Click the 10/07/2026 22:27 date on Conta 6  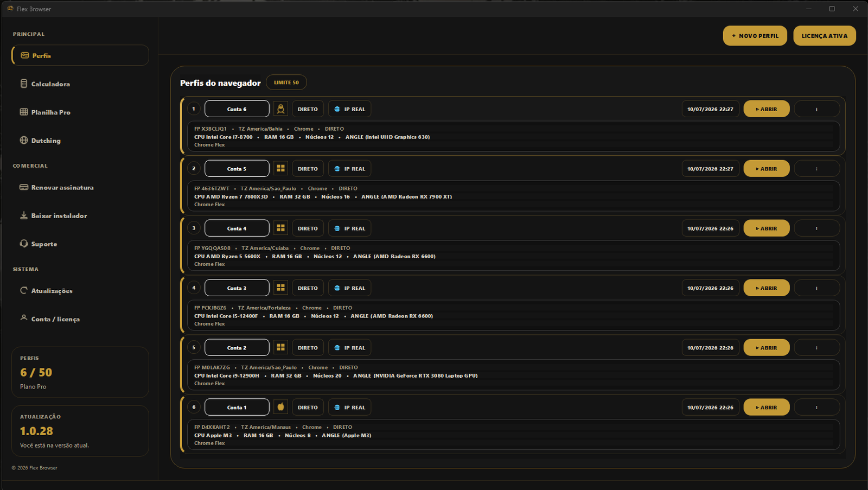pos(710,109)
